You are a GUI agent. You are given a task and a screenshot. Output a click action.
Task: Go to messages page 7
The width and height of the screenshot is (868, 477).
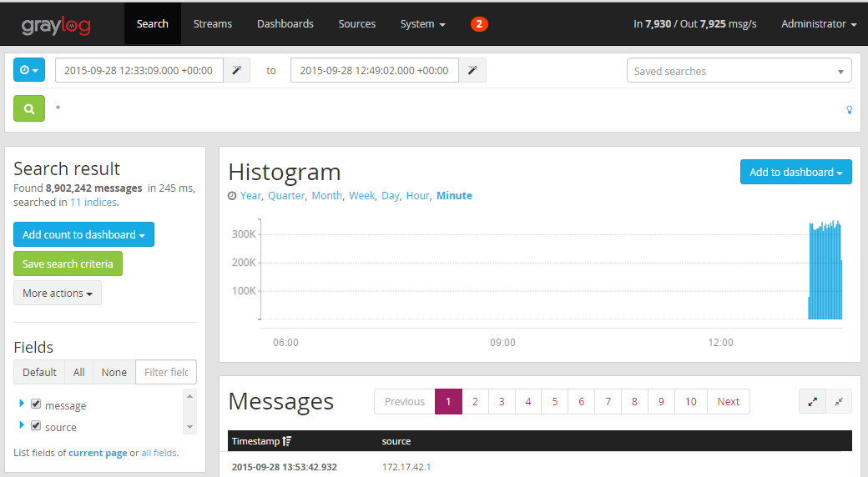pyautogui.click(x=608, y=402)
